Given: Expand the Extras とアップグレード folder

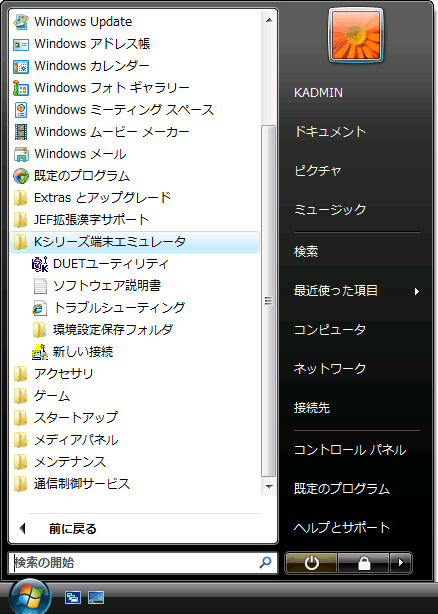Looking at the screenshot, I should tap(135, 198).
